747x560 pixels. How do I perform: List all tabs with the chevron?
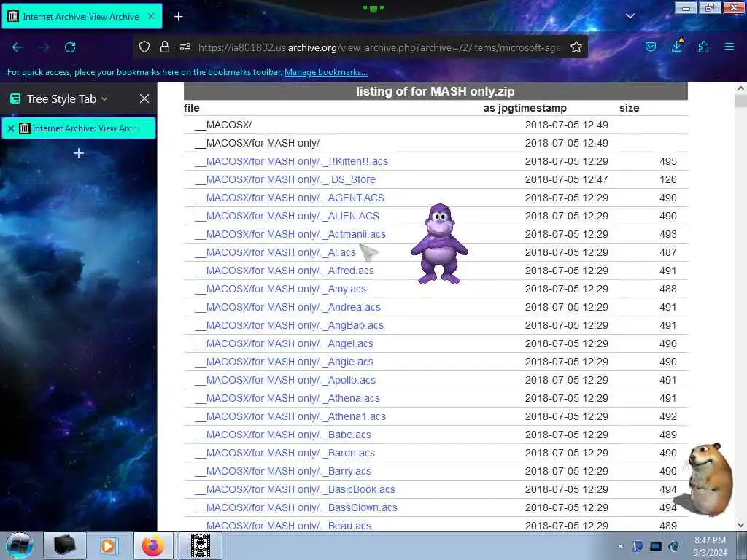click(x=630, y=16)
